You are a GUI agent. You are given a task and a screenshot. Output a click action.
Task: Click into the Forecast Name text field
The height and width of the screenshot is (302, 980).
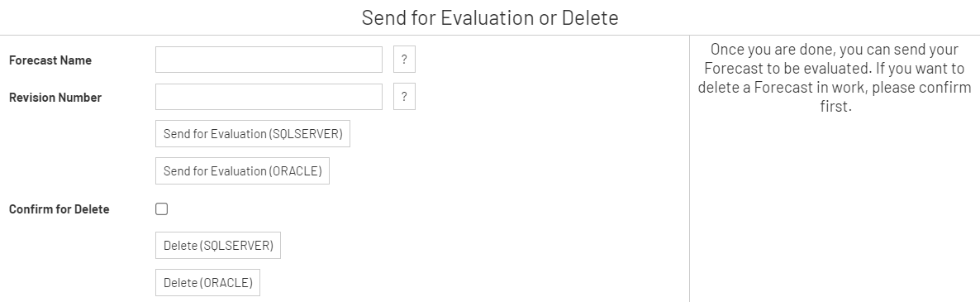tap(269, 60)
